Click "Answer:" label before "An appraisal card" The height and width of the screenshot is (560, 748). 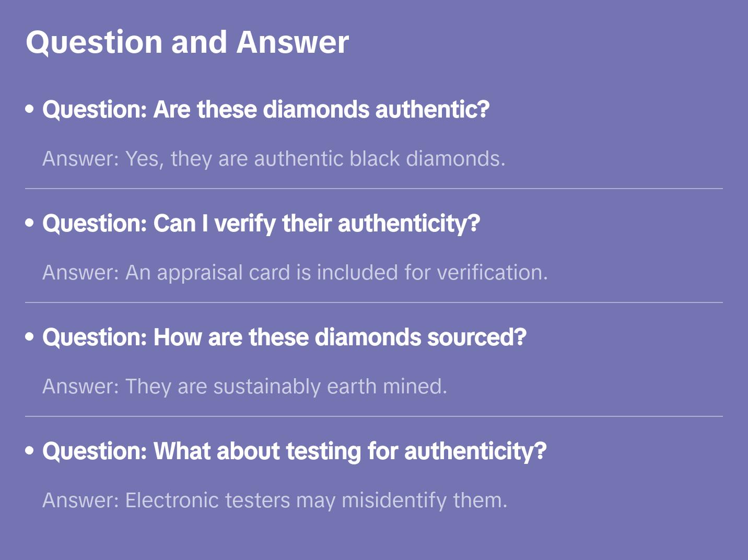[x=81, y=273]
